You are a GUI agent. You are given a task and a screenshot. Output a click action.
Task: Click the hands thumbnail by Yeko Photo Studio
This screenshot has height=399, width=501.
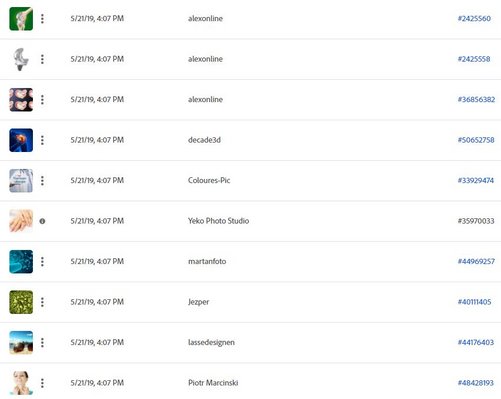(21, 221)
